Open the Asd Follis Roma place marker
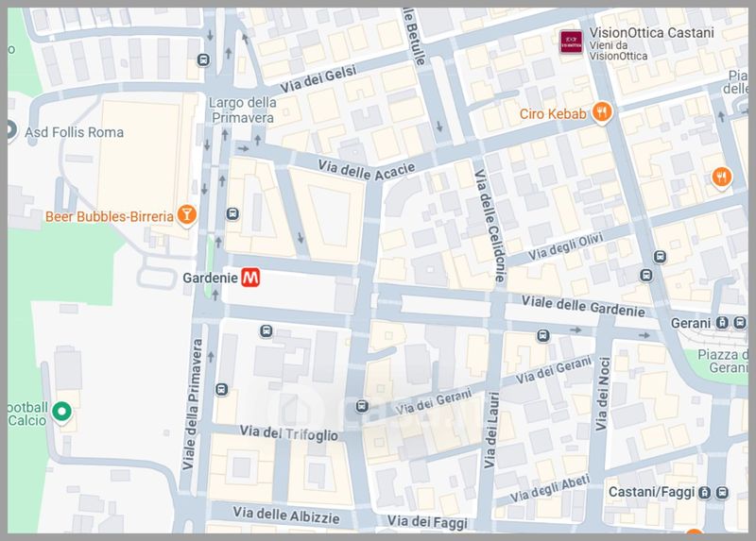Image resolution: width=756 pixels, height=541 pixels. point(10,130)
